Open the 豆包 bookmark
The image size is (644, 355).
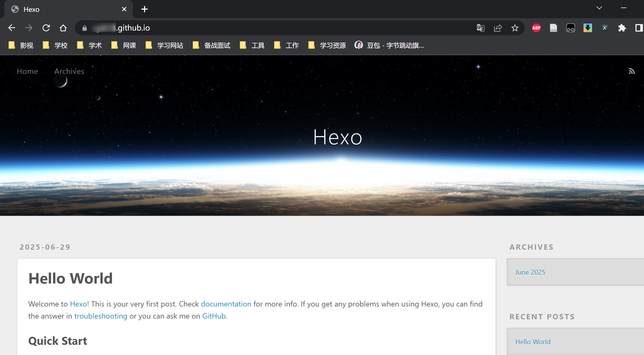tap(389, 45)
